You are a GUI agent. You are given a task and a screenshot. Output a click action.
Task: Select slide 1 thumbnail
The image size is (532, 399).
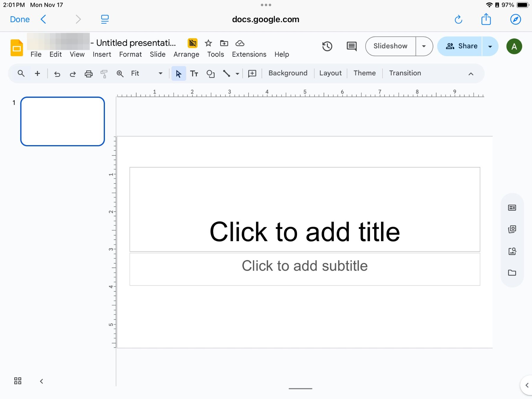[62, 121]
